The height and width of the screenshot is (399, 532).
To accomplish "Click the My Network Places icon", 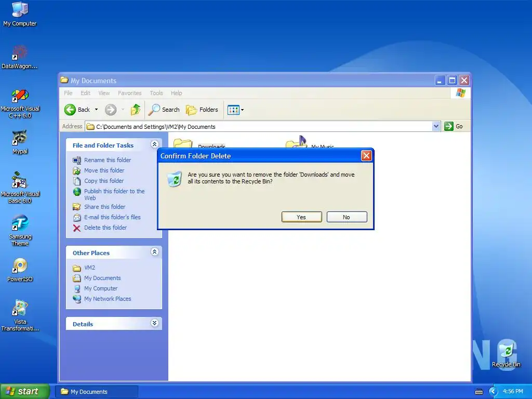I will [x=77, y=299].
